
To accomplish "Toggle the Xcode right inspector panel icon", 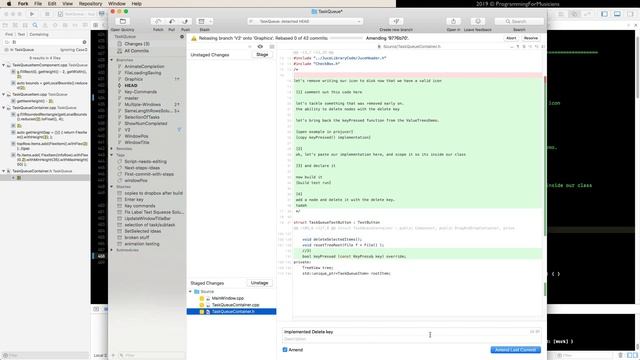I will coord(630,14).
